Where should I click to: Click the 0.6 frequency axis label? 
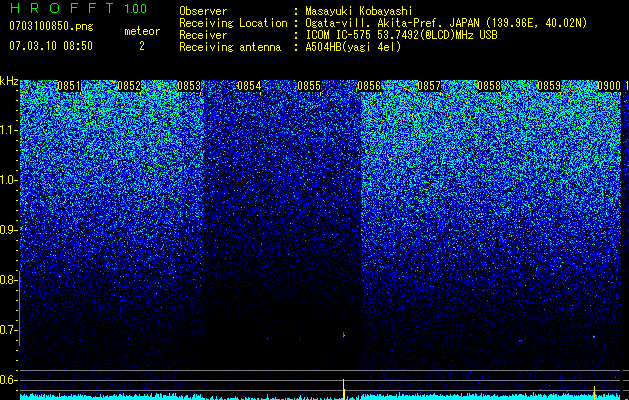click(8, 380)
